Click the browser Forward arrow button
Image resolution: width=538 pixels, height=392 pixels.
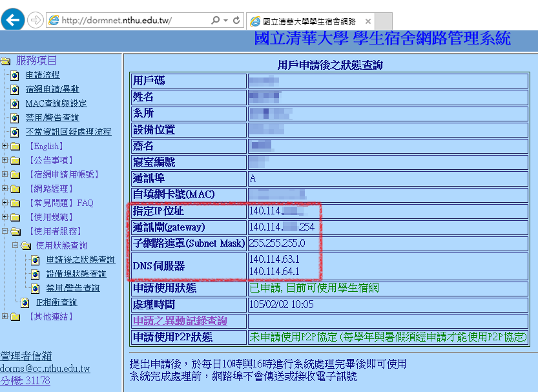click(x=35, y=21)
